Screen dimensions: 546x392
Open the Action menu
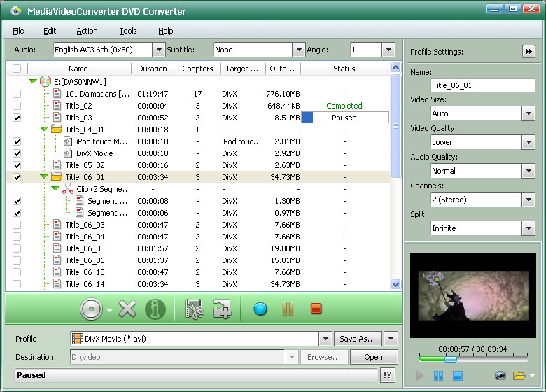tap(87, 31)
